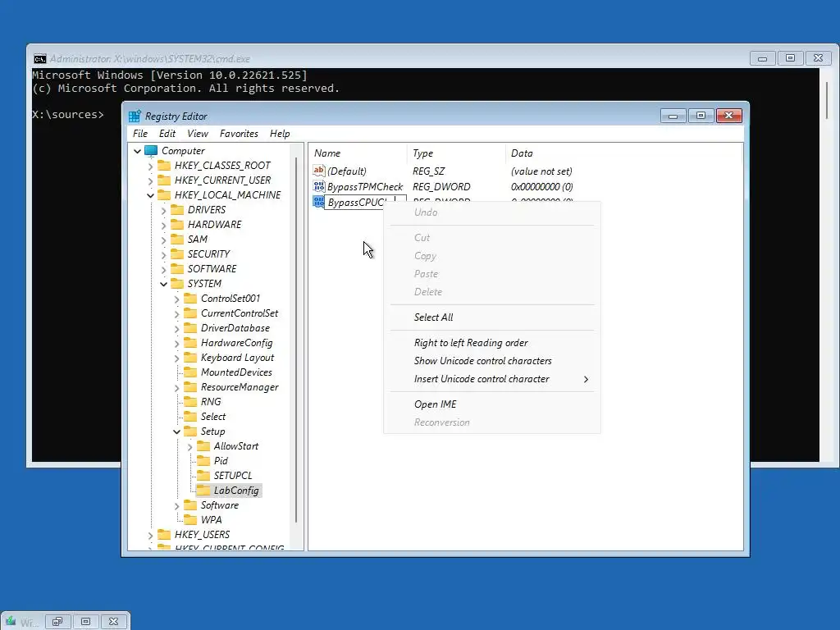Select the DRIVERS key
This screenshot has width=840, height=630.
[206, 209]
